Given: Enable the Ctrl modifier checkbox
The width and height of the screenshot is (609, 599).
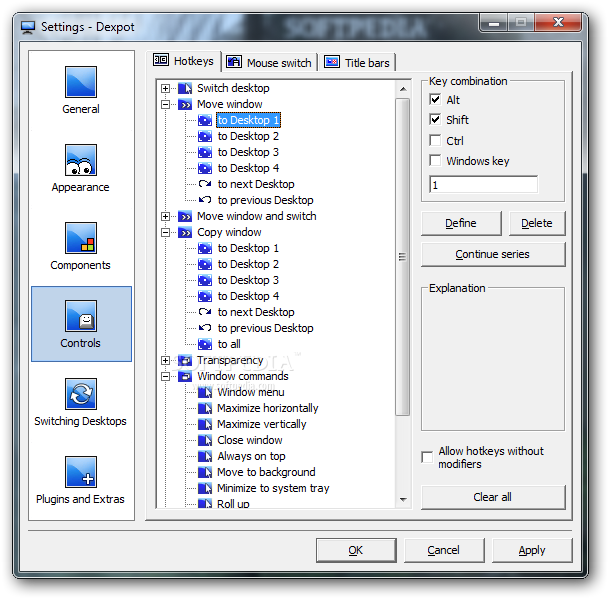Looking at the screenshot, I should [435, 140].
